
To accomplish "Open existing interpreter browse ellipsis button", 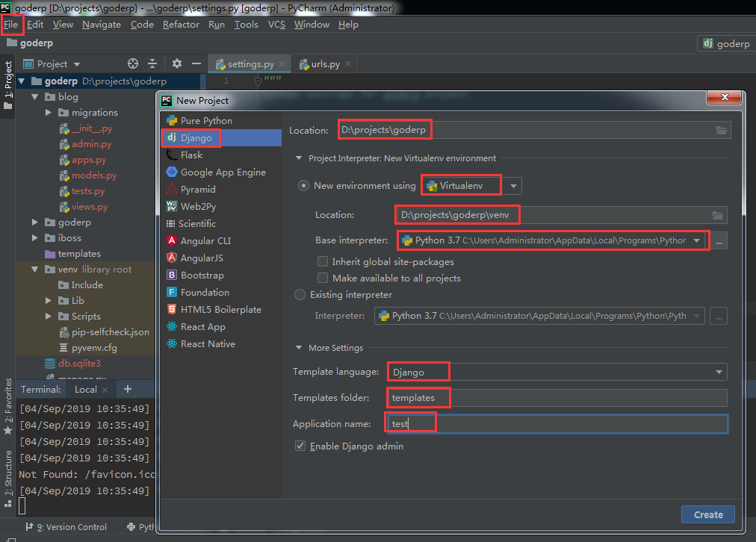I will pos(719,316).
